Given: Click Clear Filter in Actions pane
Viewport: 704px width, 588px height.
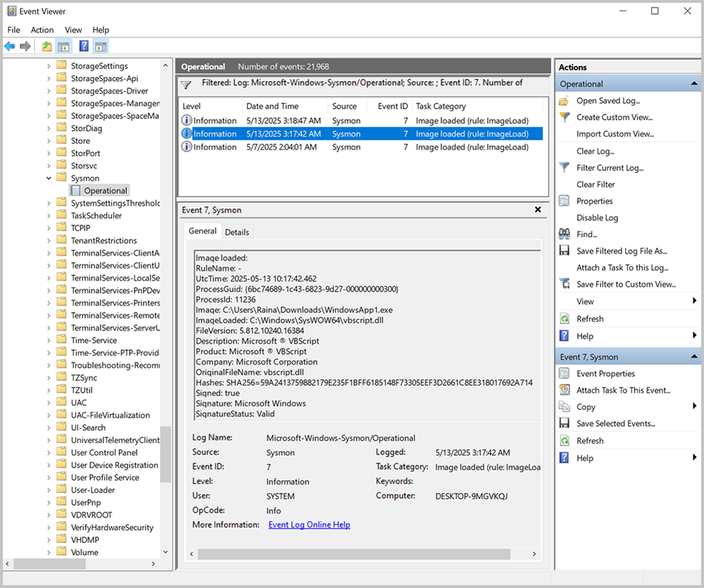Looking at the screenshot, I should pyautogui.click(x=595, y=184).
